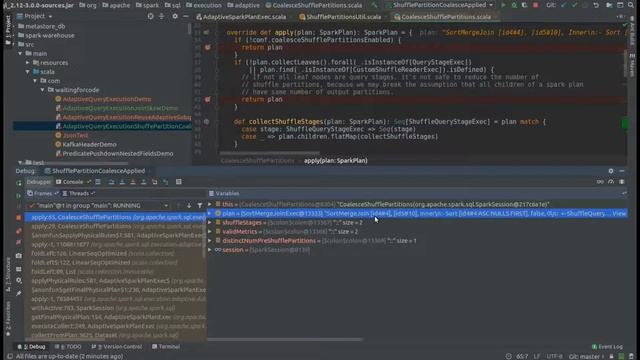Screen dimensions: 640x360
Task: Click Stop icon in debug left sidebar
Action: point(19,218)
